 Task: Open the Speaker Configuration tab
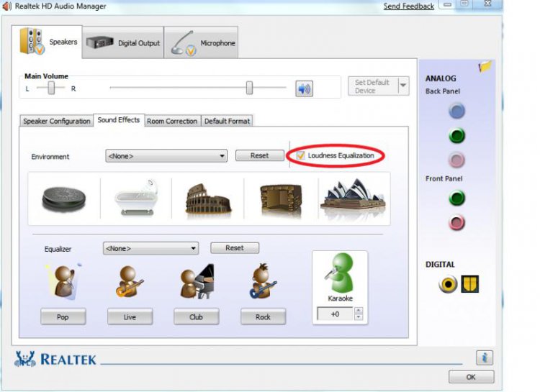click(56, 121)
